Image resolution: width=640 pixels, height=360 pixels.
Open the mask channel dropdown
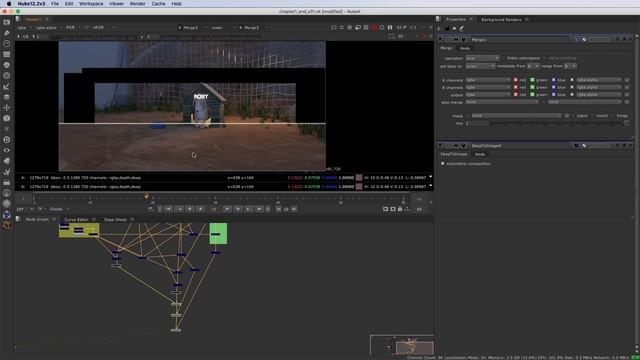point(517,116)
